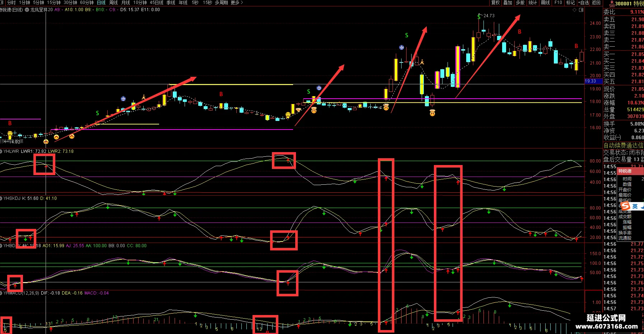Open the 画线 drawing tools
Image resolution: width=644 pixels, height=334 pixels.
546,3
